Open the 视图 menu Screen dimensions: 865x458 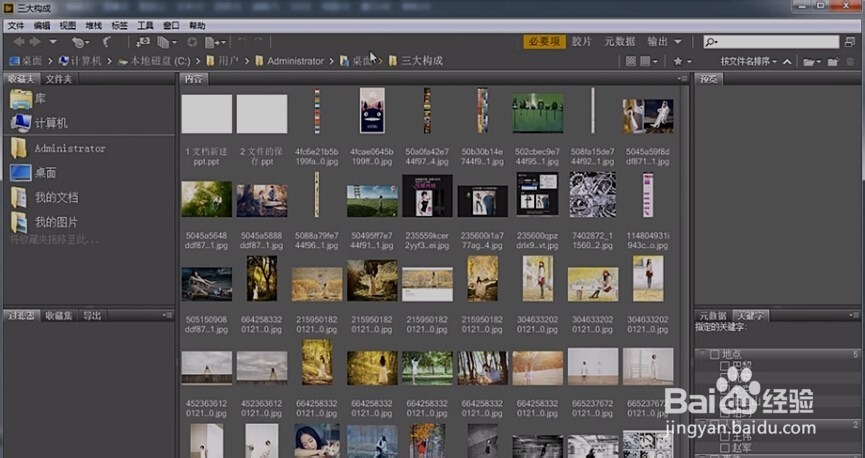68,25
